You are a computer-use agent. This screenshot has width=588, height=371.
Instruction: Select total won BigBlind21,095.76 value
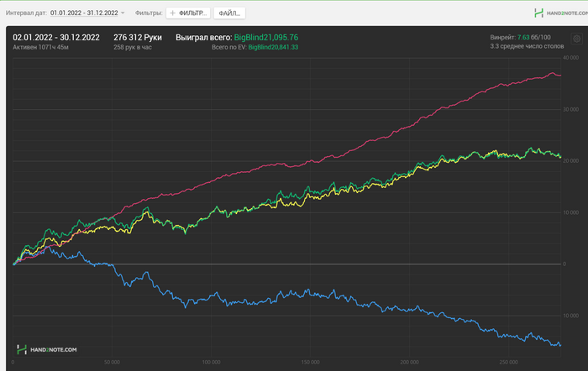pyautogui.click(x=266, y=38)
